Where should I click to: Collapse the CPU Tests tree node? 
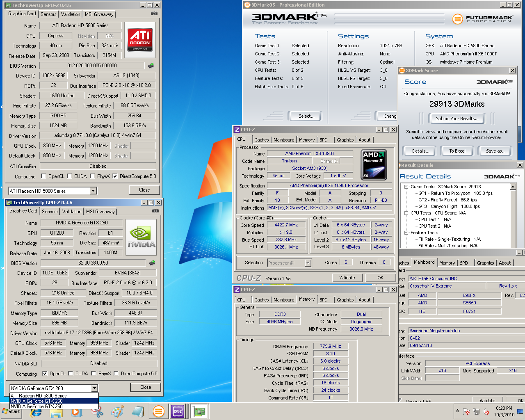(x=406, y=213)
